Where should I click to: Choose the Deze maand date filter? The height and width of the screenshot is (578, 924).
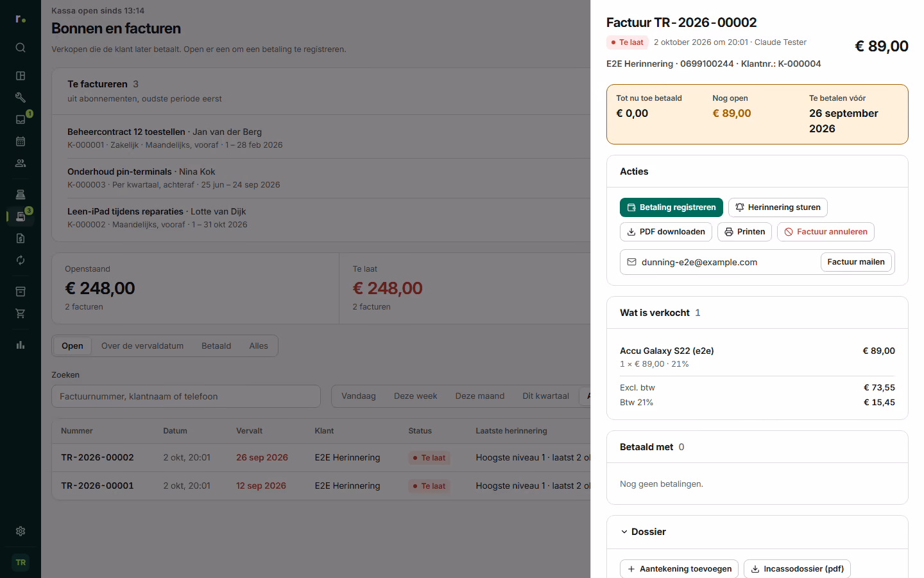tap(480, 396)
